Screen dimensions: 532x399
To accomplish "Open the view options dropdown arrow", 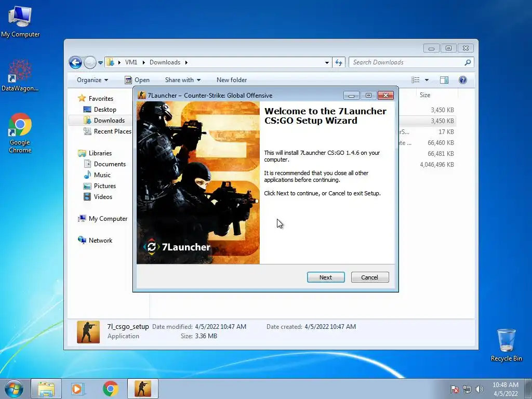I will click(x=427, y=81).
